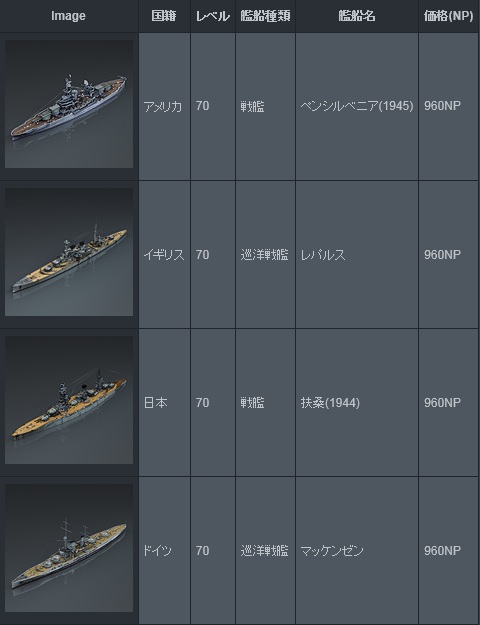This screenshot has height=625, width=480.
Task: Select 巡洋戦艦 type in マッケンゼン row
Action: [x=264, y=551]
